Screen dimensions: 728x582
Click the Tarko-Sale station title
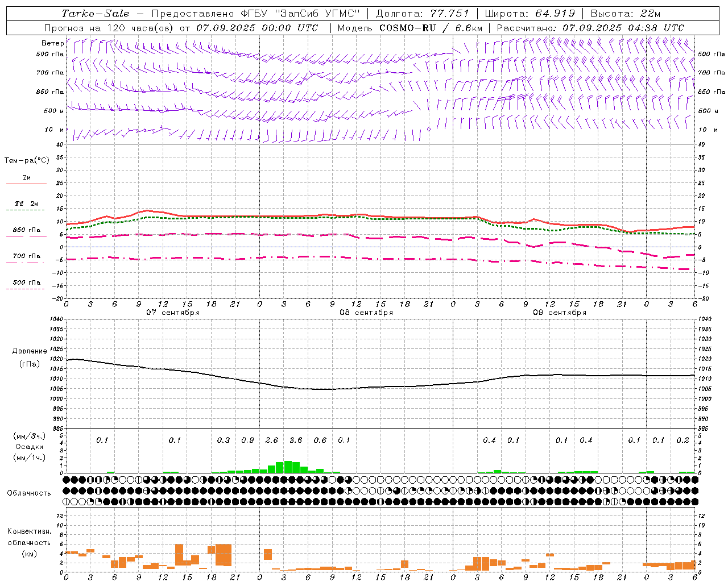tap(95, 14)
